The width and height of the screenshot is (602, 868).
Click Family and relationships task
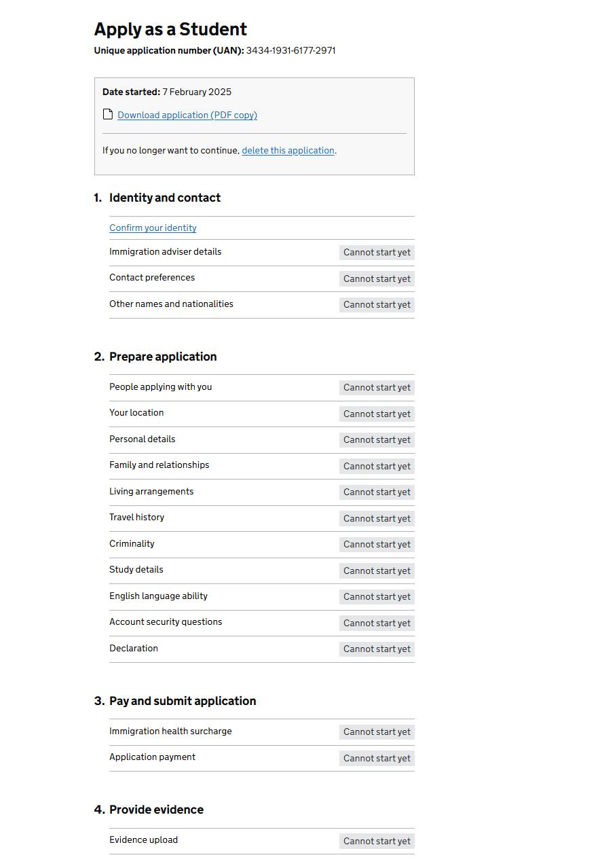click(x=159, y=465)
